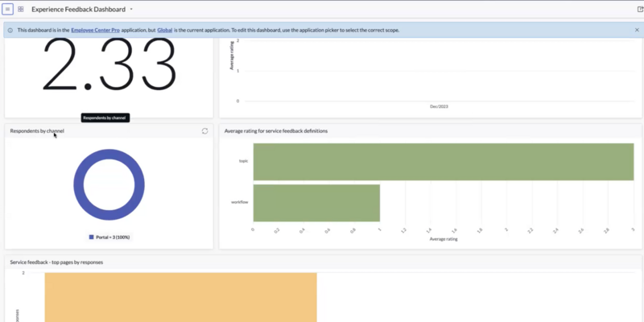Click the Respondents by channel title
This screenshot has width=644, height=322.
(x=37, y=131)
